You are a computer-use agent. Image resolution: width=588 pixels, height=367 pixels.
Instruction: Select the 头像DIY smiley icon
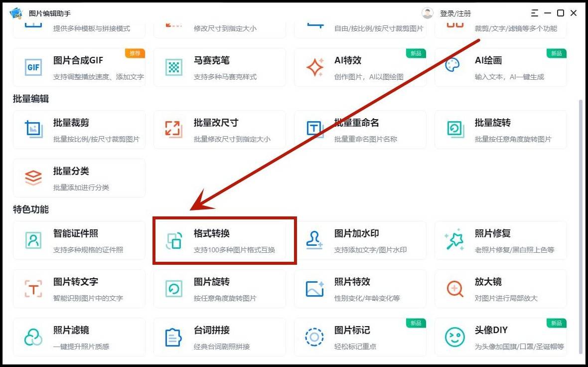click(454, 337)
